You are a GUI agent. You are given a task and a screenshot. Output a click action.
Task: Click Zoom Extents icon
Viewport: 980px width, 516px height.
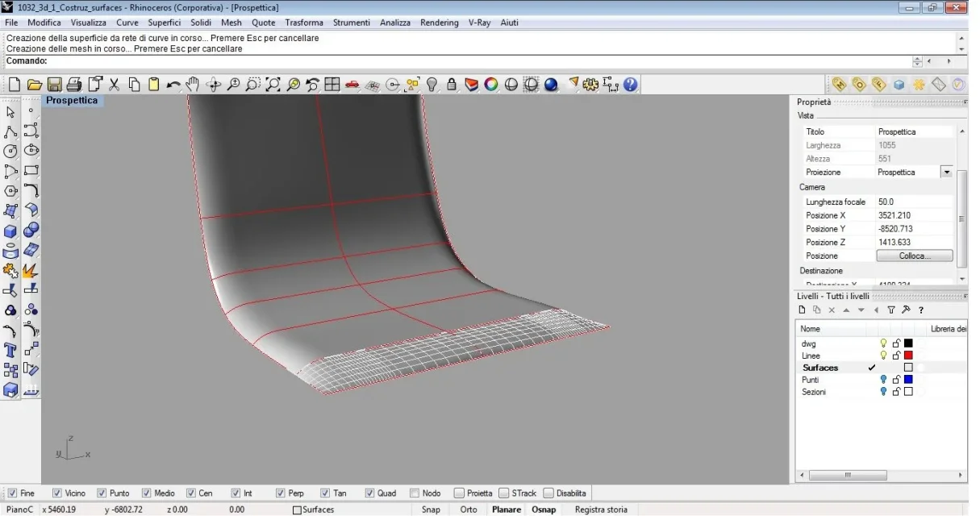coord(273,85)
